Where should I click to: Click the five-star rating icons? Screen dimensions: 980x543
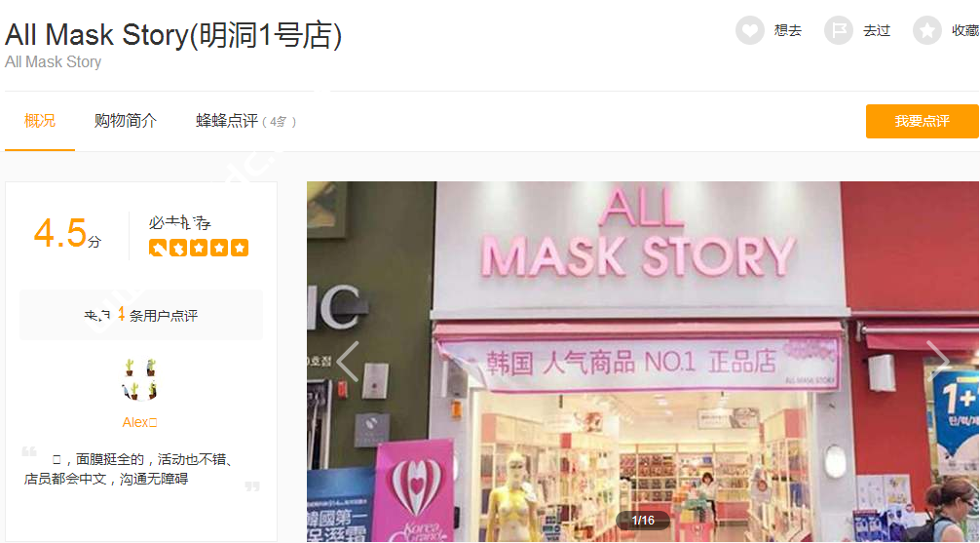tap(199, 248)
